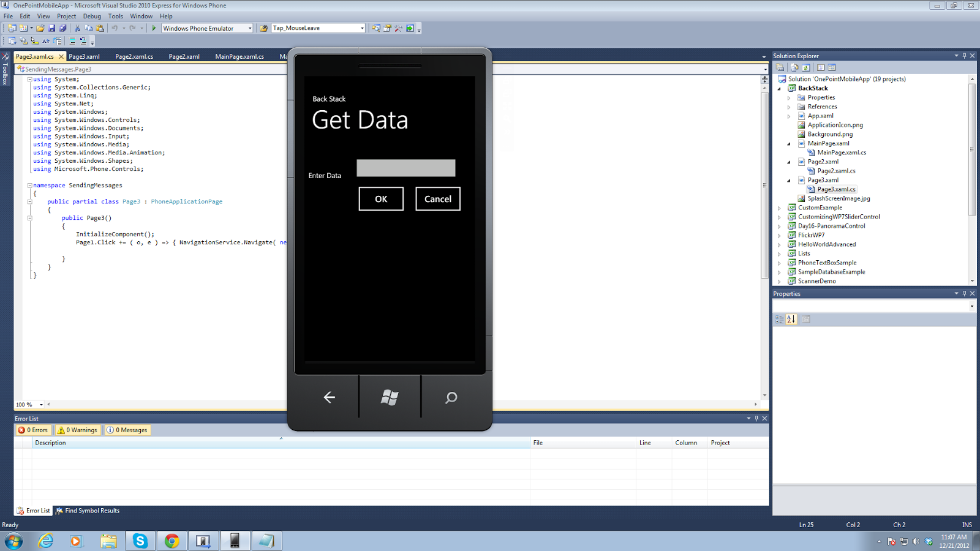Toggle auto-hide pin on the Error List panel
The height and width of the screenshot is (551, 980).
pos(757,418)
